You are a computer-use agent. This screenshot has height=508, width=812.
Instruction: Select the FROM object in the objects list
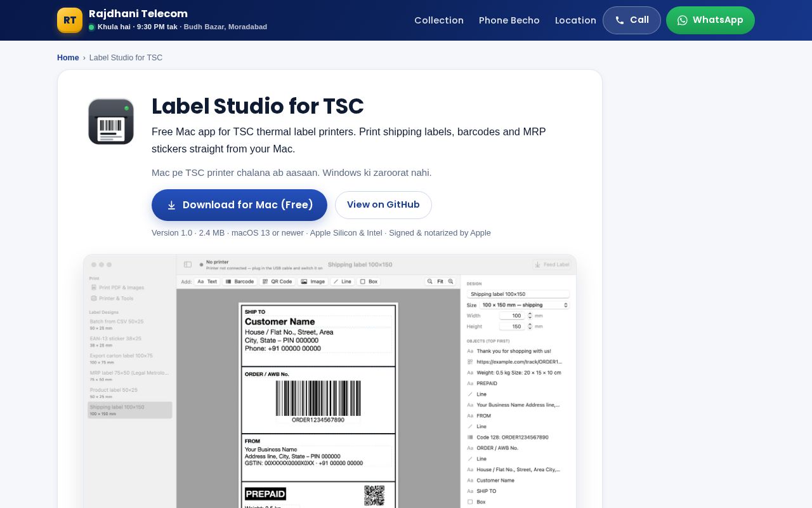click(518, 416)
